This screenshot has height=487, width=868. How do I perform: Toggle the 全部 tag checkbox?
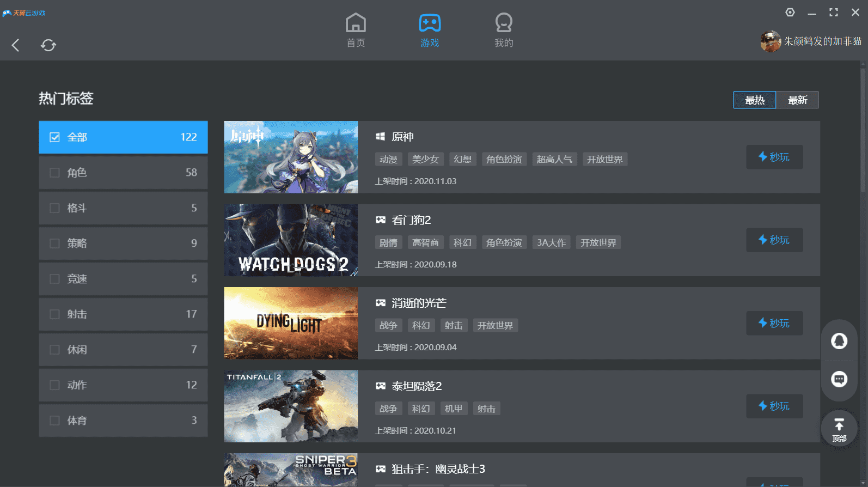pyautogui.click(x=54, y=137)
